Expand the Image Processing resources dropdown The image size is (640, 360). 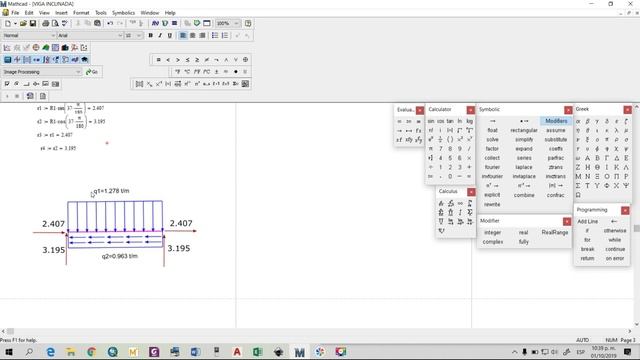point(78,72)
